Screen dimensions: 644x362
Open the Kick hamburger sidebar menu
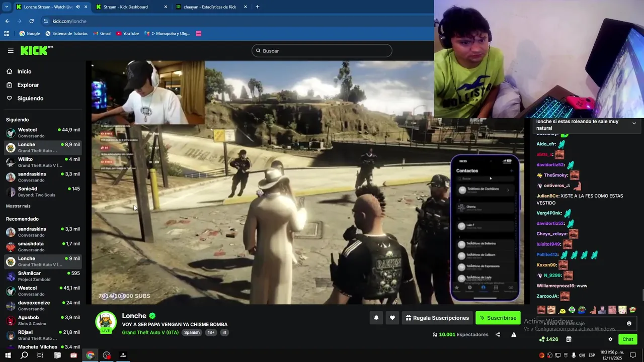point(11,51)
